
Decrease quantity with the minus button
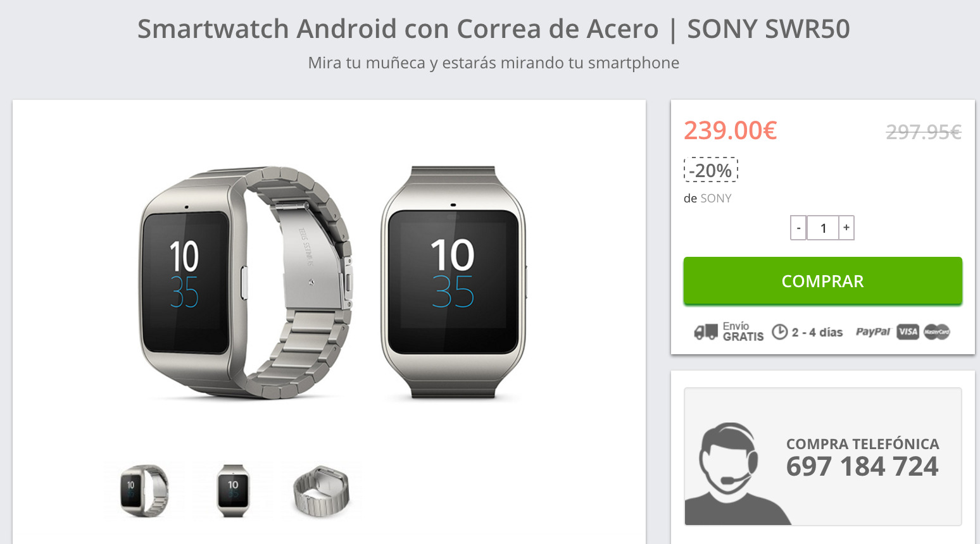[798, 228]
